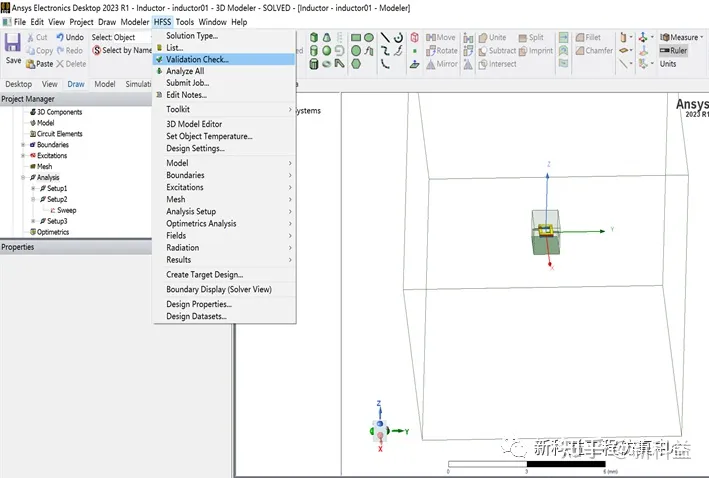The height and width of the screenshot is (478, 709).
Task: Expand the Radiation submenu
Action: coord(224,247)
